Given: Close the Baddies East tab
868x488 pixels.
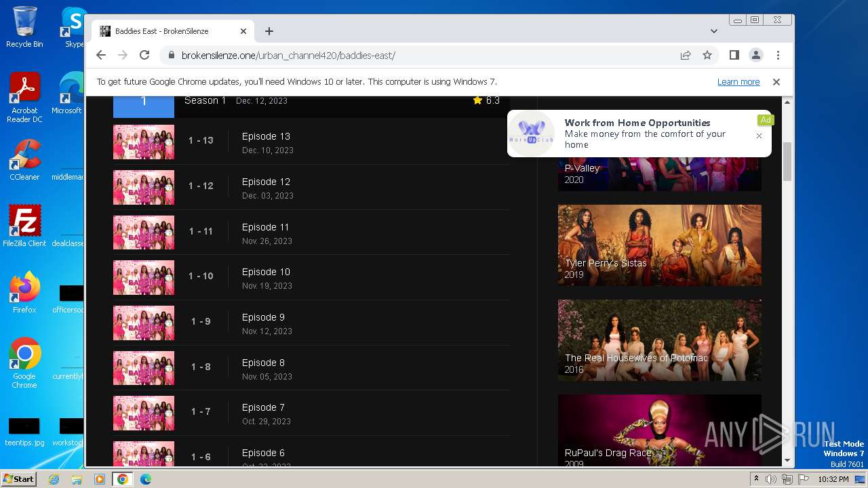Looking at the screenshot, I should tap(243, 31).
